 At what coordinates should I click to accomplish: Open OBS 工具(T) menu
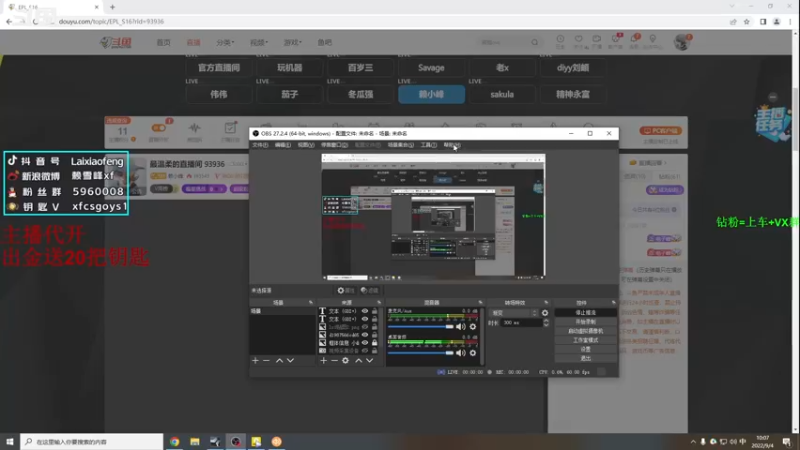[429, 145]
